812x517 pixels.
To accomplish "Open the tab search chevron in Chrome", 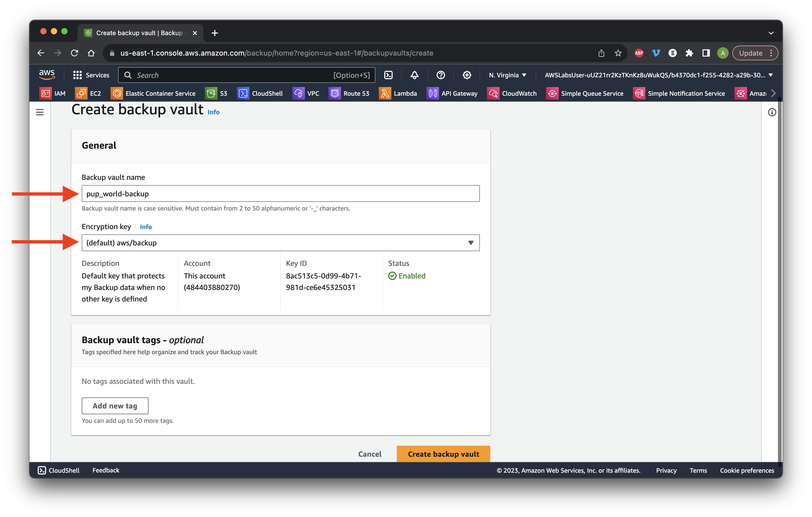I will 771,33.
